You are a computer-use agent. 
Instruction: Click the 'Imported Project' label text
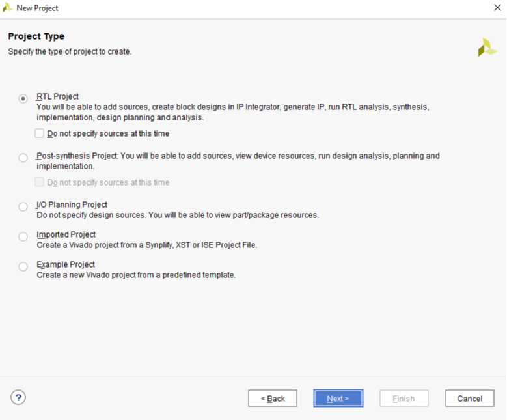[x=66, y=234]
